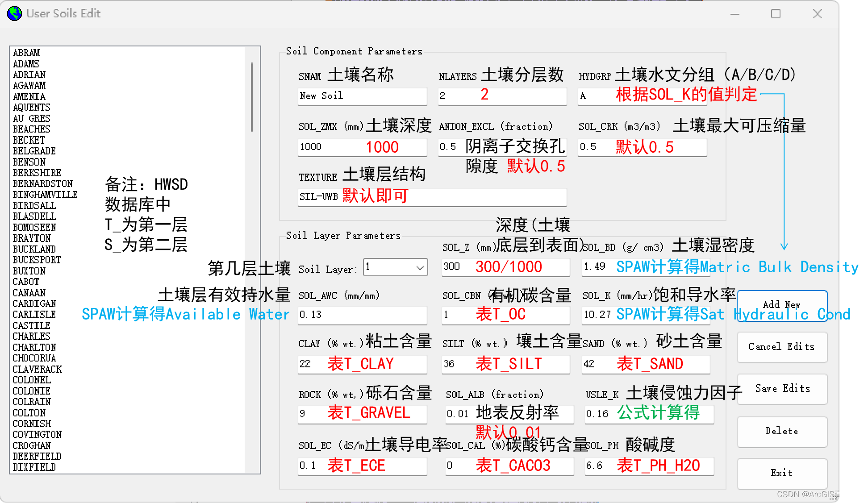This screenshot has height=503, width=868.
Task: Click the SOL_EC field showing 0.1
Action: 363,466
